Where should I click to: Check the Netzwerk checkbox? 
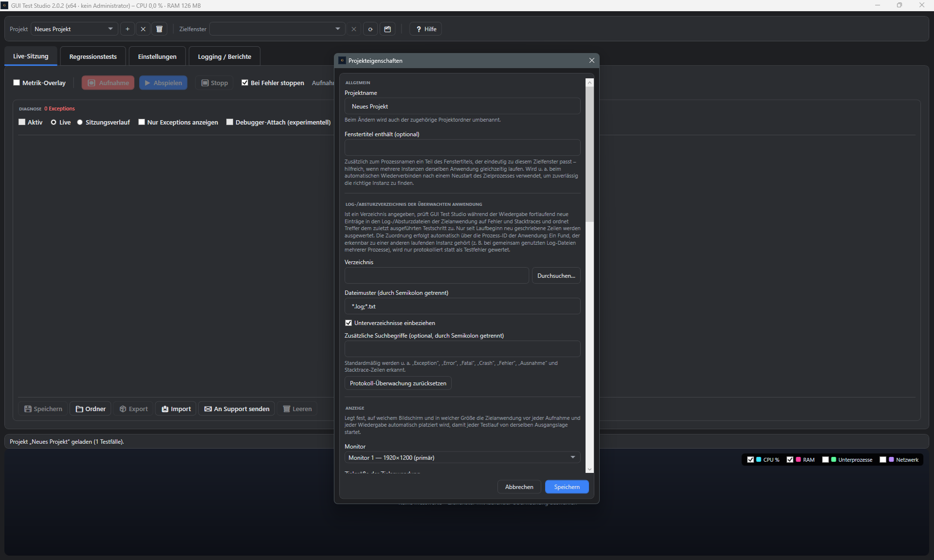[883, 460]
